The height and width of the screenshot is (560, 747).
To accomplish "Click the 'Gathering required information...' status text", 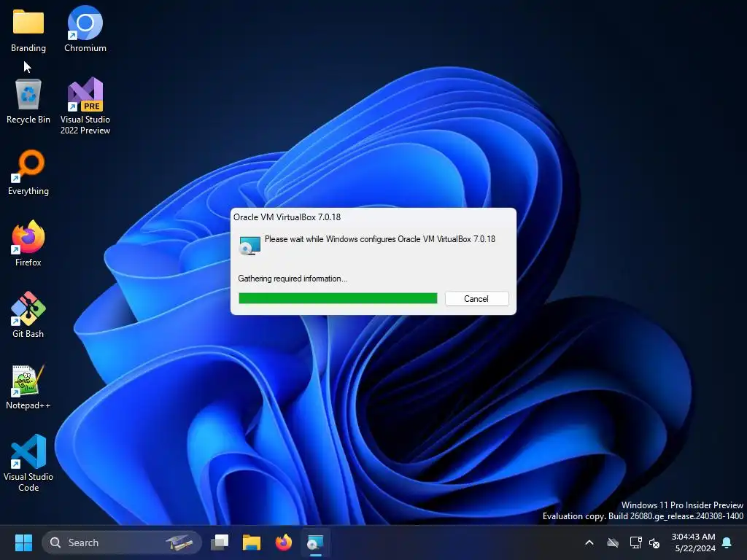I will [x=293, y=279].
